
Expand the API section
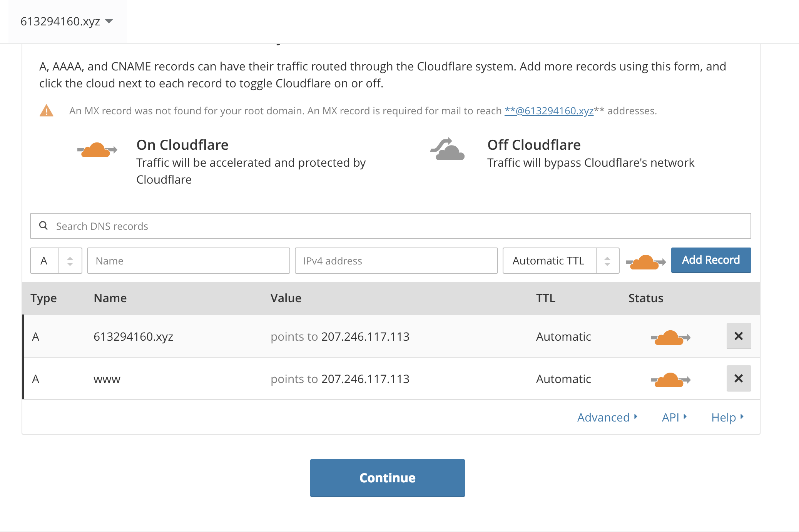(674, 417)
